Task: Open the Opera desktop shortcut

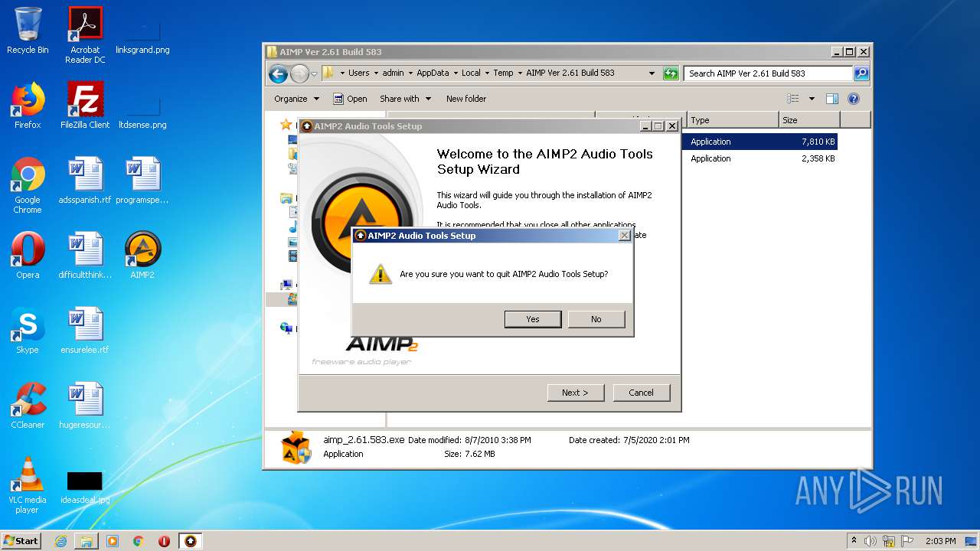Action: (28, 256)
